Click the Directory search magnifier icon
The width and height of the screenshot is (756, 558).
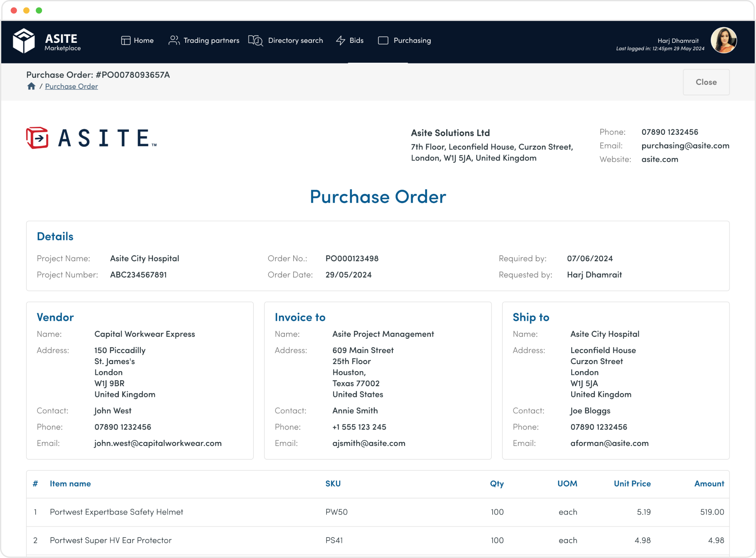click(255, 40)
